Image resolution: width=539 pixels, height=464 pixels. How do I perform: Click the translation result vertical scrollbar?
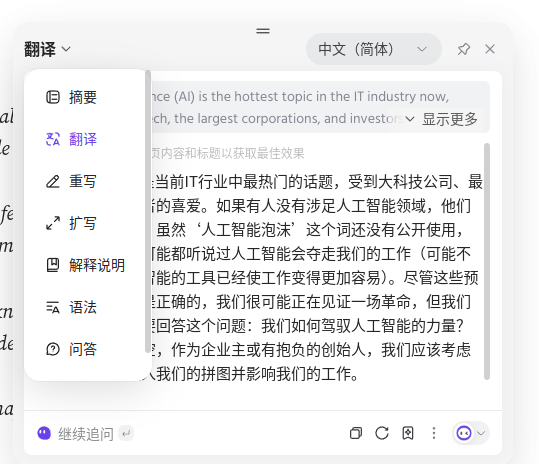click(x=487, y=261)
